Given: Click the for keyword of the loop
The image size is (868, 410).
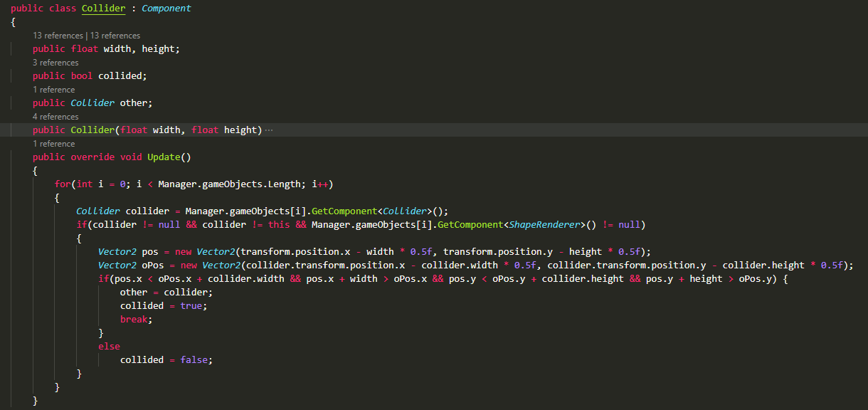Looking at the screenshot, I should 63,184.
